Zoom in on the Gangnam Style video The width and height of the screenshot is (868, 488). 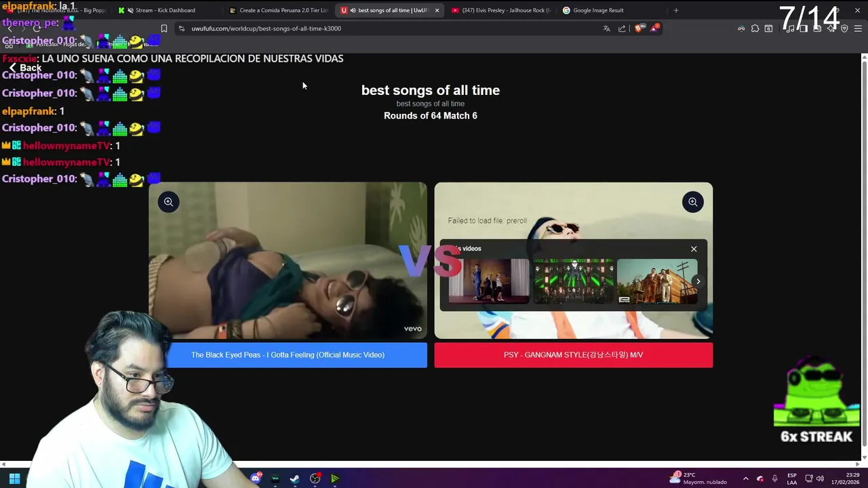[692, 202]
